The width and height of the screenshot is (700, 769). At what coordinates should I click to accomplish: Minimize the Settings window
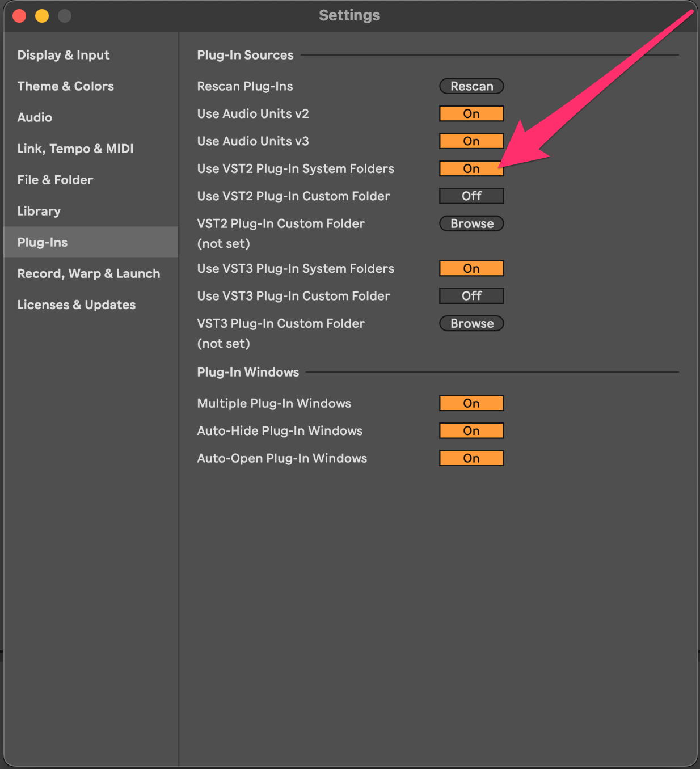click(x=42, y=16)
